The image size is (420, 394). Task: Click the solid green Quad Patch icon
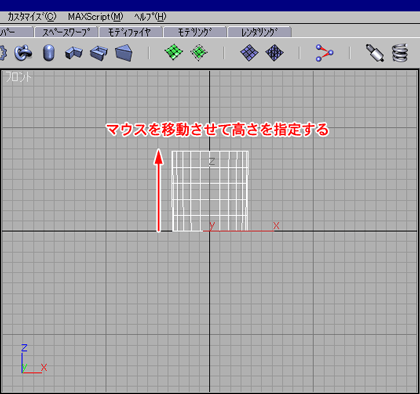pos(174,52)
